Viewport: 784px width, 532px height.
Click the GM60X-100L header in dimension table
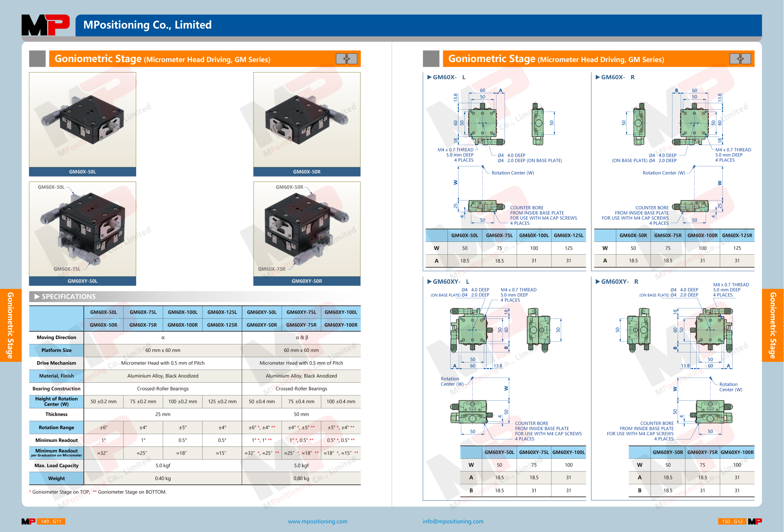tap(534, 235)
